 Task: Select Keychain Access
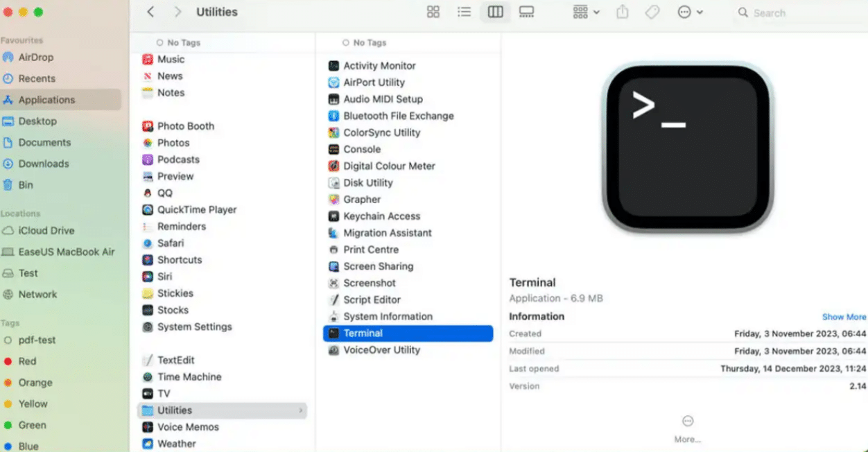coord(381,216)
